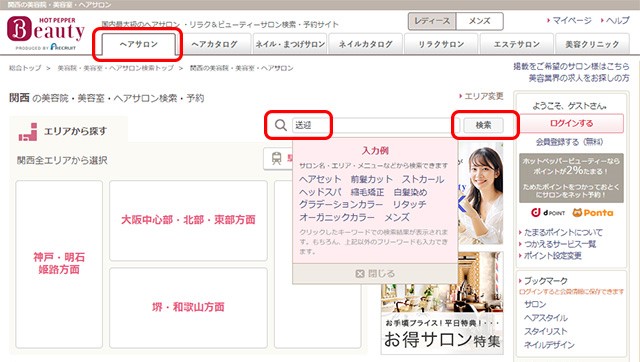Image resolution: width=640 pixels, height=362 pixels.
Task: Click the 検索 search button
Action: (x=483, y=125)
